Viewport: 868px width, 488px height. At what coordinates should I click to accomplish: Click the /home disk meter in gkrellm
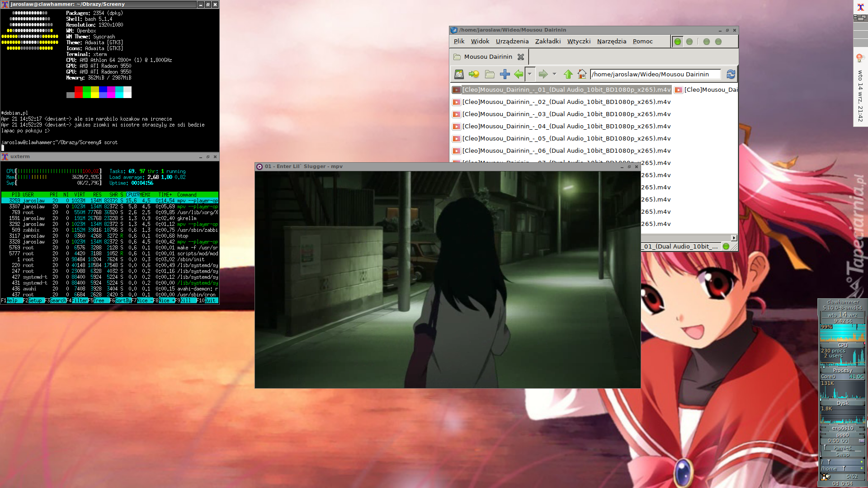click(843, 469)
